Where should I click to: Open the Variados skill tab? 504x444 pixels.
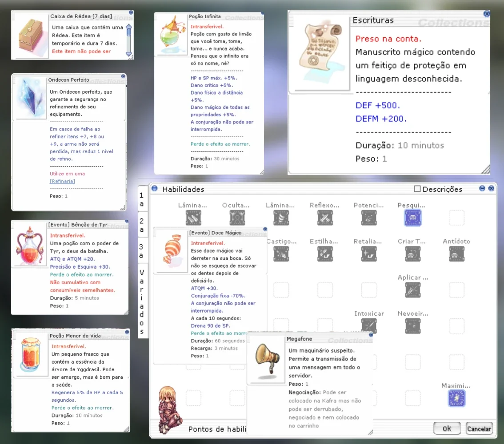(x=141, y=301)
